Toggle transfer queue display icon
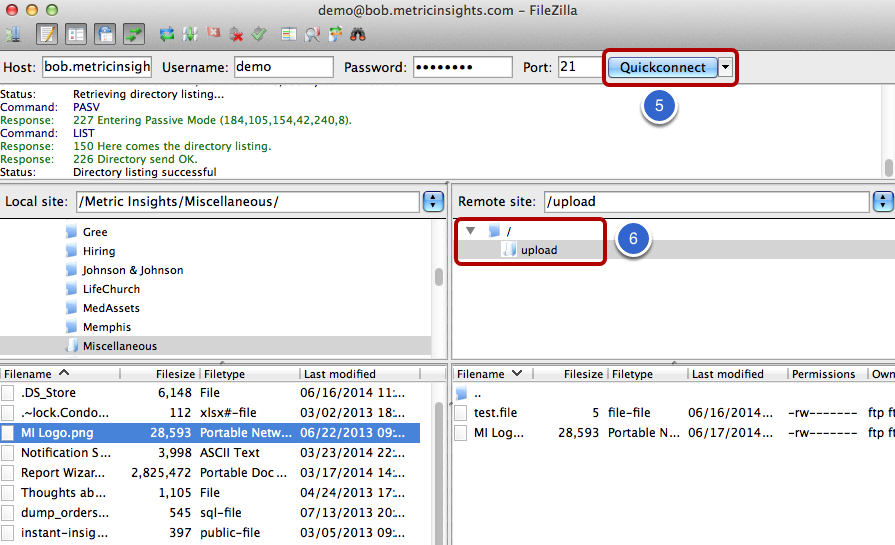Viewport: 895px width, 545px height. click(134, 35)
